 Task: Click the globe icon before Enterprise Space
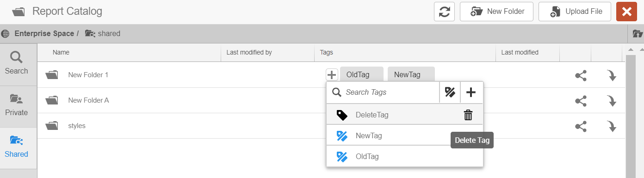pyautogui.click(x=6, y=34)
